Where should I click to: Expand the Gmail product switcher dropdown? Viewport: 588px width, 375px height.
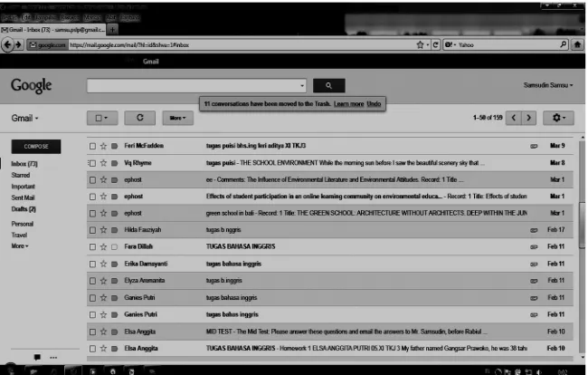pos(24,119)
